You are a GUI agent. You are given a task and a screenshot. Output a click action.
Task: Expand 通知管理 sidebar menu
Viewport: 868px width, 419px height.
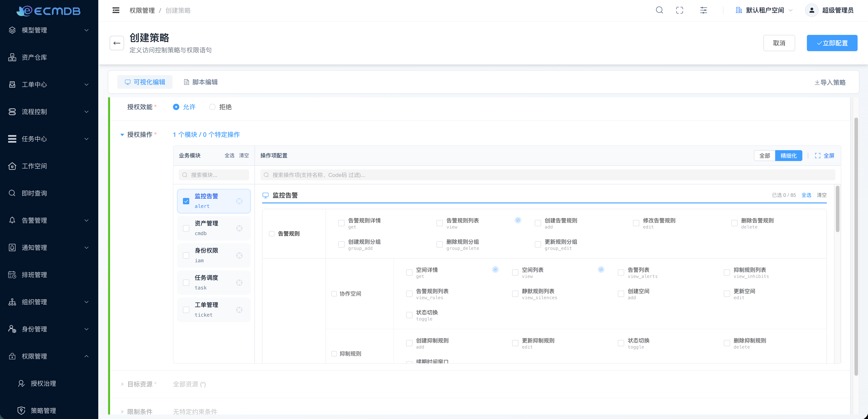point(49,248)
